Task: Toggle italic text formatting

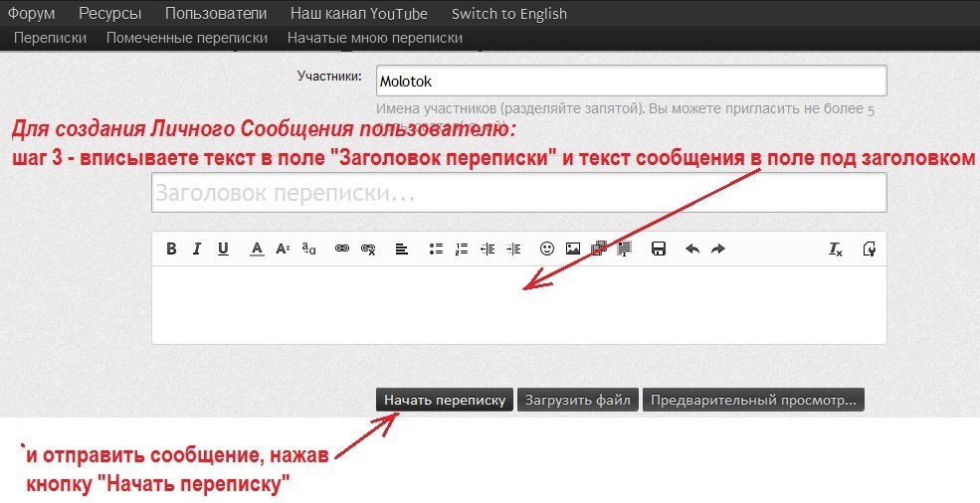Action: coord(197,250)
